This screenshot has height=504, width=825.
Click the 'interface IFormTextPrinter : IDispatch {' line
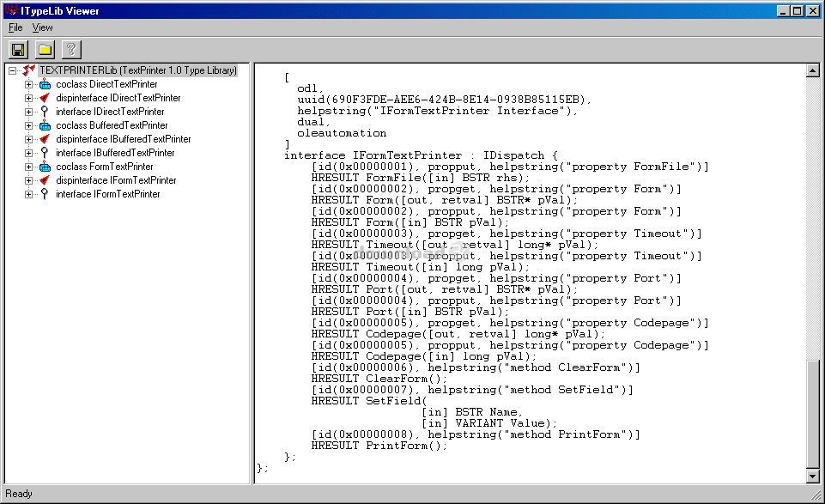[421, 155]
